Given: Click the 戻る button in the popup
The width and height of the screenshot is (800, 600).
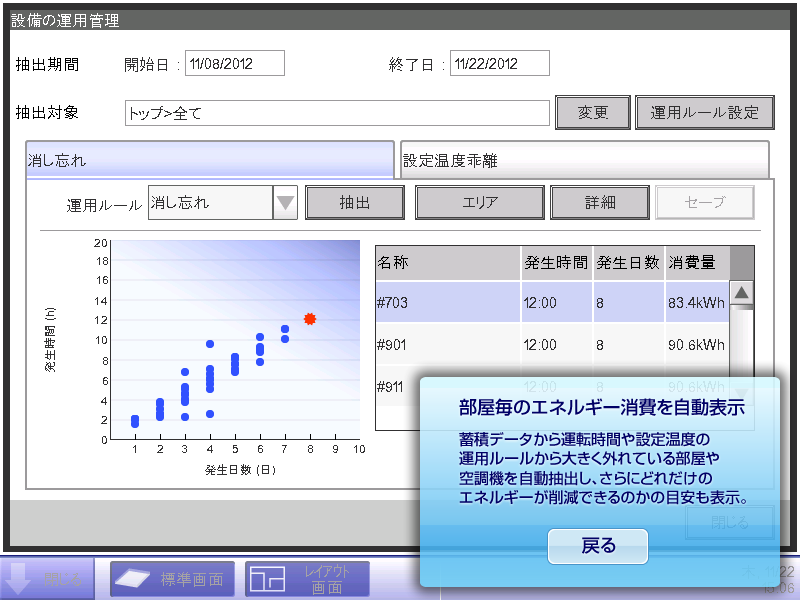Looking at the screenshot, I should click(x=598, y=546).
